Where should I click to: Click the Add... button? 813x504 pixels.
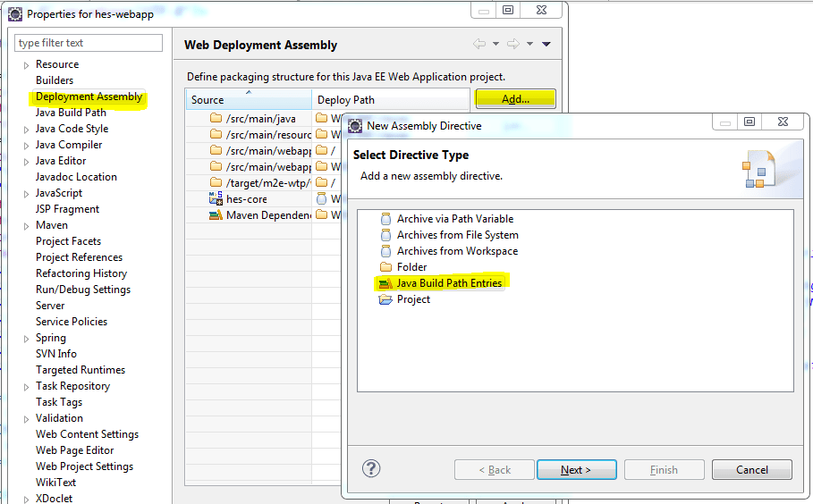pos(515,99)
